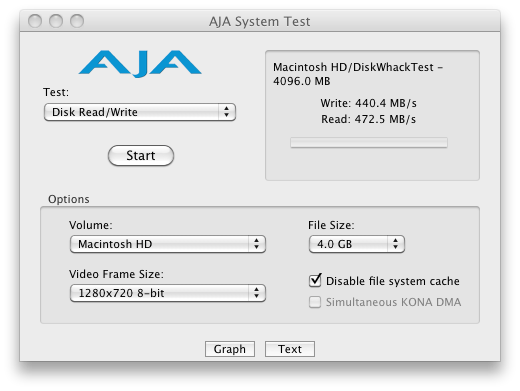Click the AJA System Test title bar

(260, 21)
